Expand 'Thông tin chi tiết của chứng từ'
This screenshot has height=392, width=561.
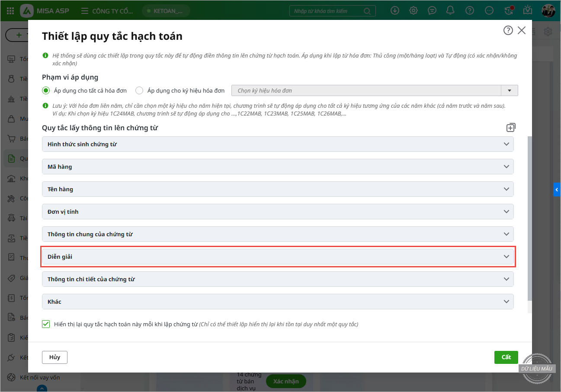coord(277,279)
